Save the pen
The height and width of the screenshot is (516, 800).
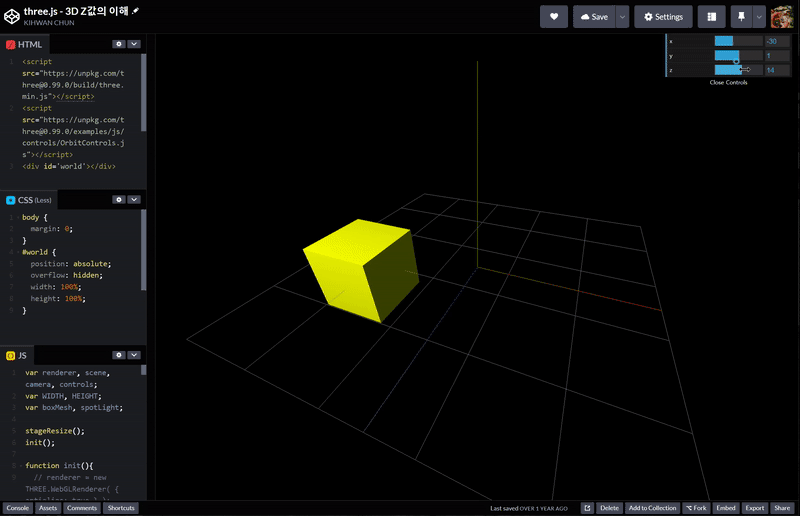(594, 17)
